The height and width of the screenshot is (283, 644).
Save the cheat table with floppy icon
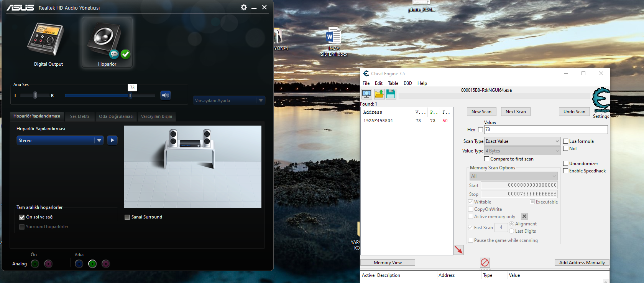pos(391,94)
